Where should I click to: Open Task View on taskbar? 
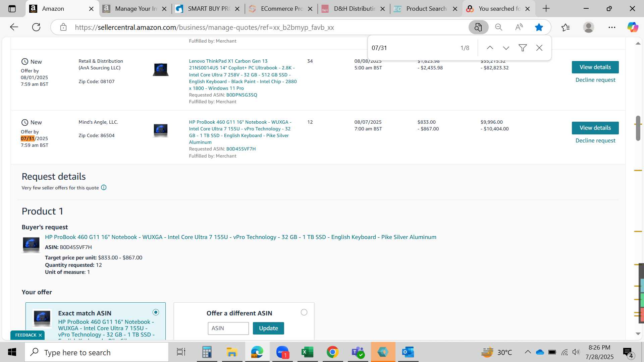pyautogui.click(x=181, y=352)
